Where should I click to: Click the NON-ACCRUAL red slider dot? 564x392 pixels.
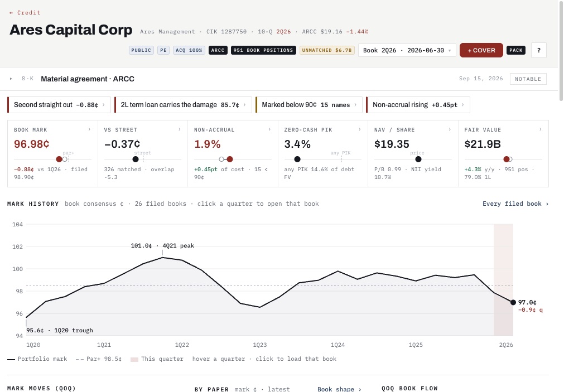(x=230, y=159)
